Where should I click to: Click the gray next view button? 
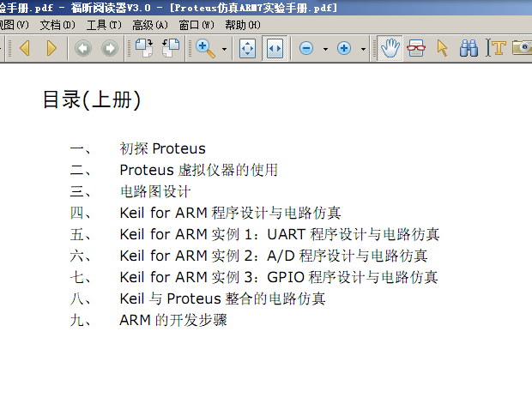pos(110,48)
